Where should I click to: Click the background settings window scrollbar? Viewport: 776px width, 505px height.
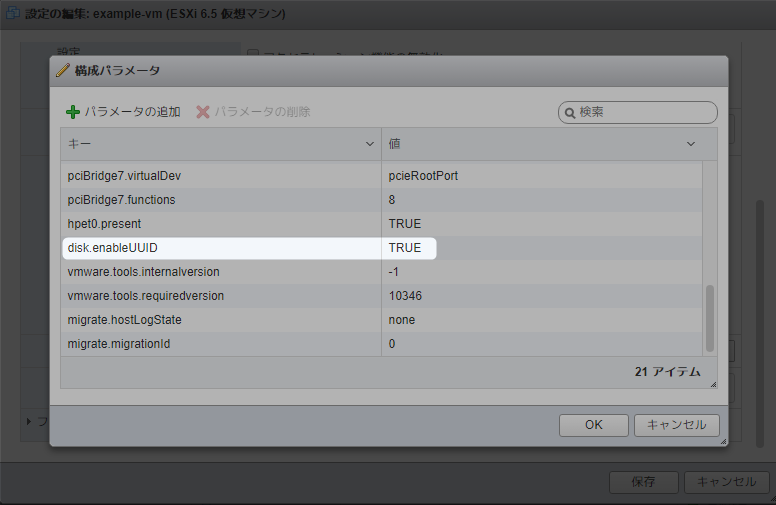pos(760,324)
